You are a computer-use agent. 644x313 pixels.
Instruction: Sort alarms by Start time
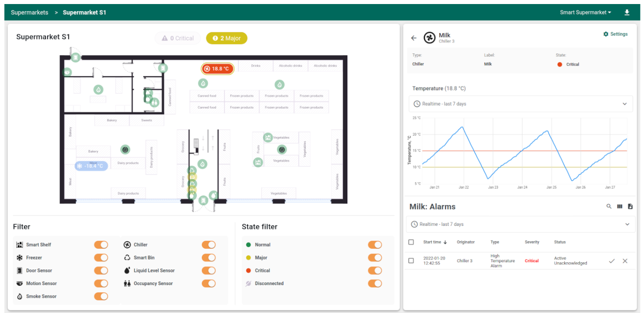click(435, 242)
